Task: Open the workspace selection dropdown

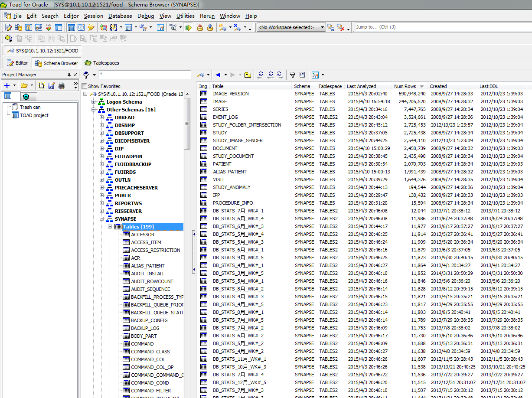Action: pyautogui.click(x=323, y=27)
